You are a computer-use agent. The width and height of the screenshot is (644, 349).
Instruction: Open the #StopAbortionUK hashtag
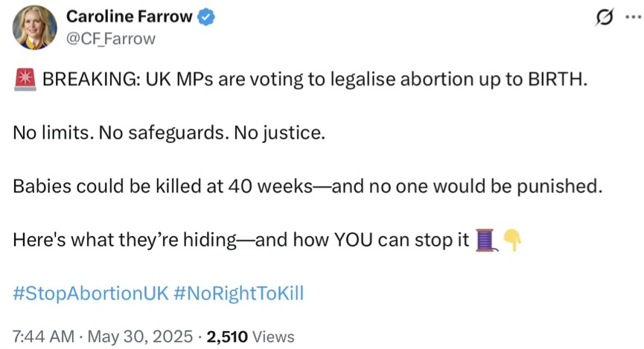point(89,292)
